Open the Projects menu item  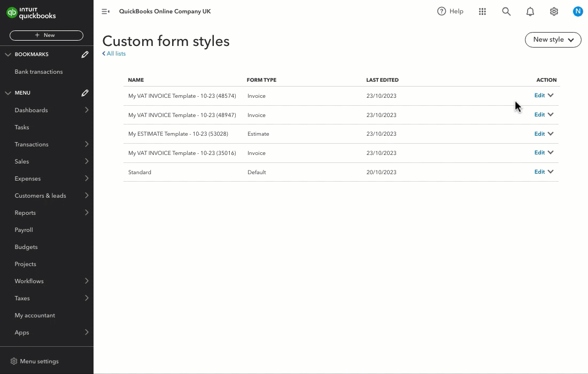coord(25,264)
